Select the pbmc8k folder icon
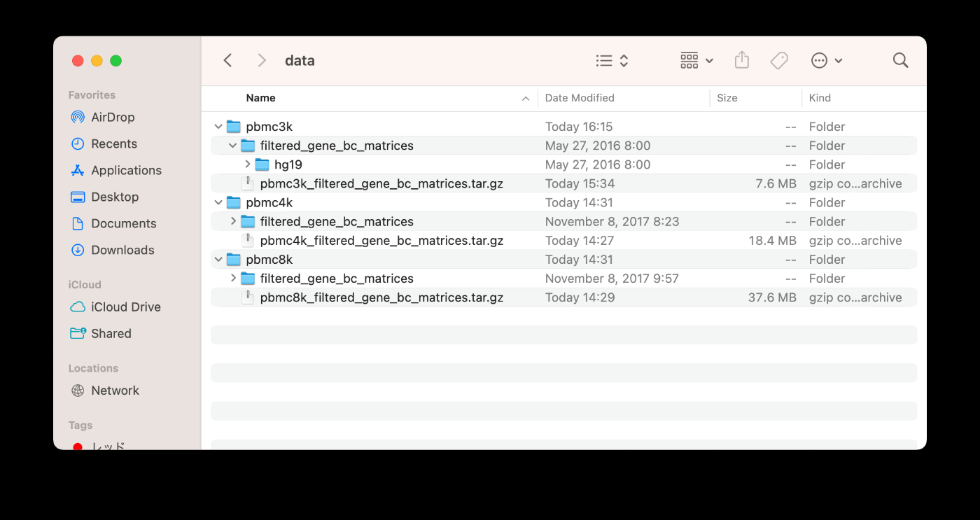980x520 pixels. [x=234, y=259]
